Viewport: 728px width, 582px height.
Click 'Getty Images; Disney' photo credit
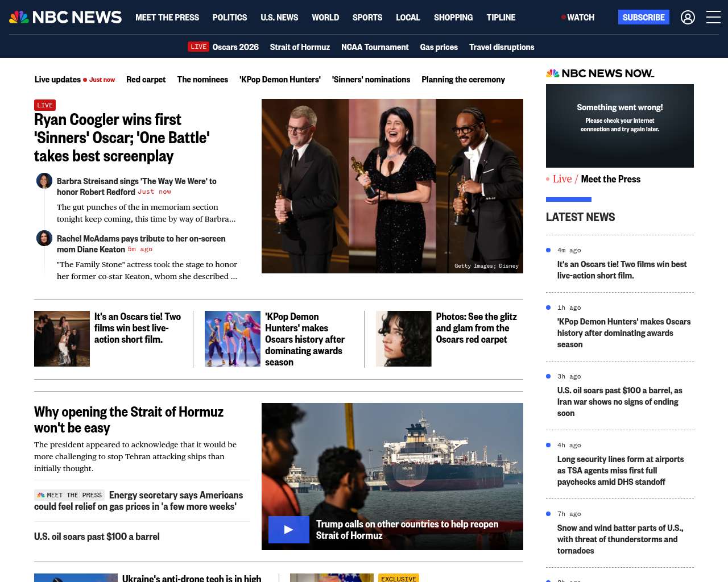pyautogui.click(x=486, y=266)
